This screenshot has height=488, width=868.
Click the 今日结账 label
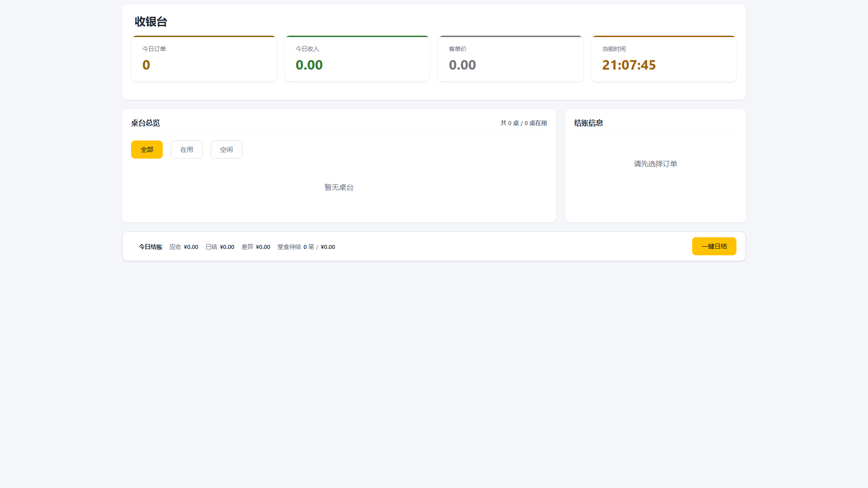tap(151, 247)
